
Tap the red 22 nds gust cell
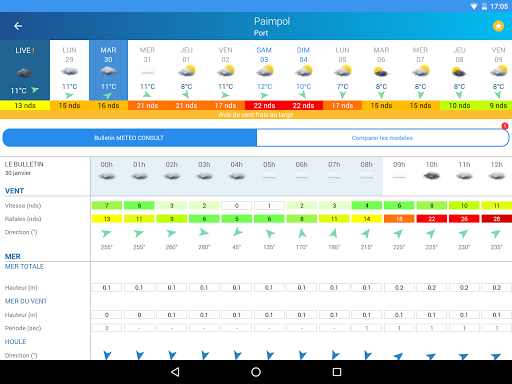click(x=431, y=219)
